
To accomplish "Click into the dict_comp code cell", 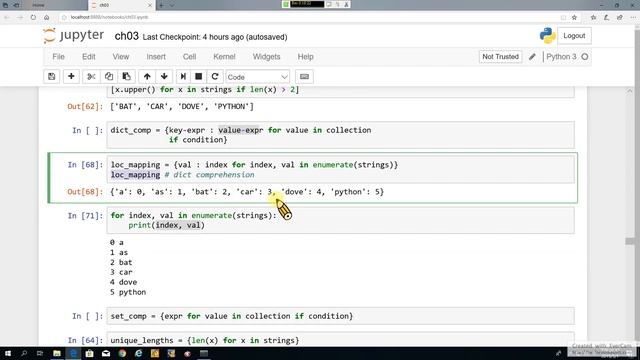I will coord(340,135).
